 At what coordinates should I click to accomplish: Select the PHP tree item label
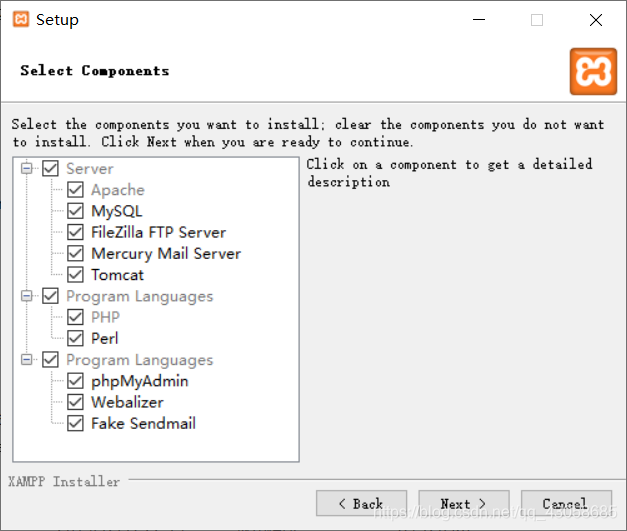(105, 317)
